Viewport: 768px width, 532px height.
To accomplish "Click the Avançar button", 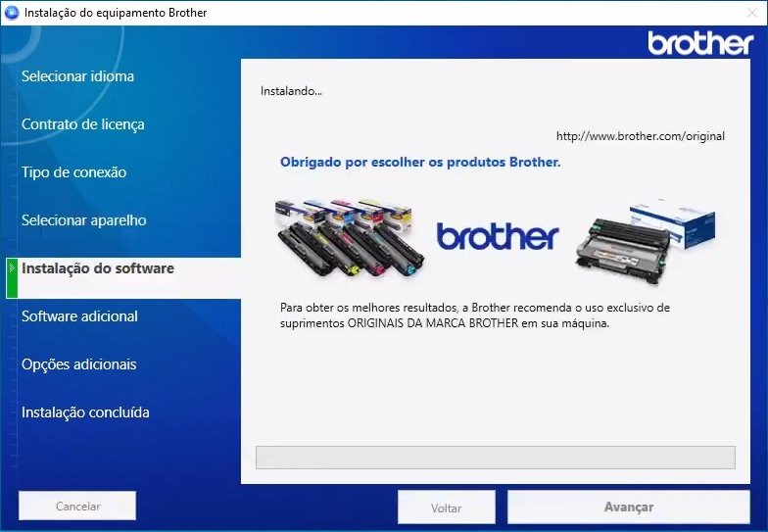I will [629, 508].
